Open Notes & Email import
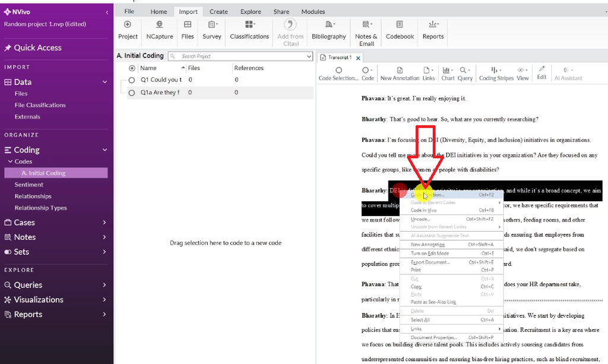Viewport: 608px width, 364px height. pyautogui.click(x=366, y=33)
